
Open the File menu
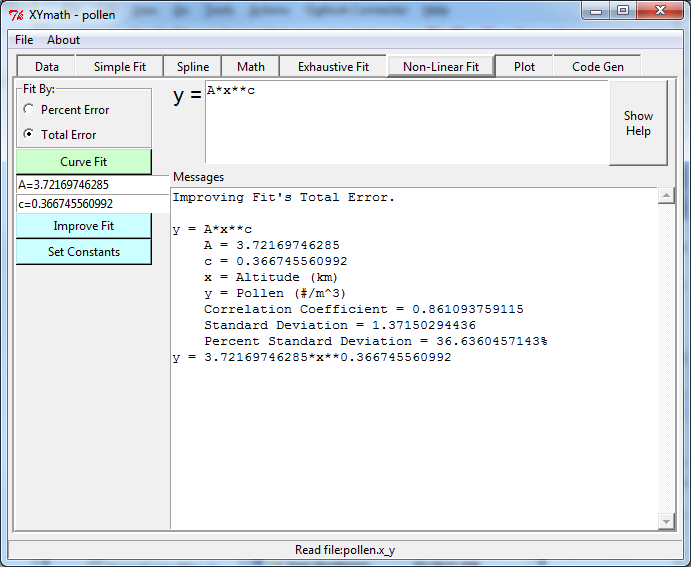point(24,40)
